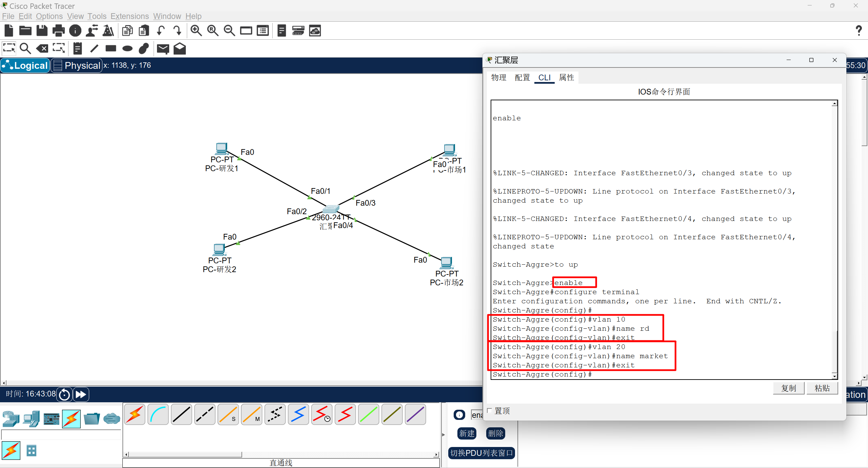Image resolution: width=868 pixels, height=468 pixels.
Task: Save the project with floppy icon
Action: [42, 31]
